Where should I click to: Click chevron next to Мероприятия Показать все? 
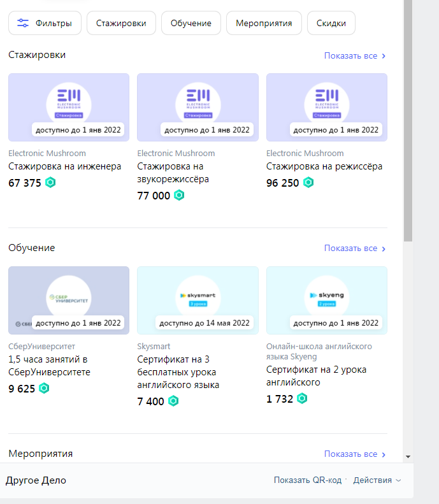pos(384,454)
